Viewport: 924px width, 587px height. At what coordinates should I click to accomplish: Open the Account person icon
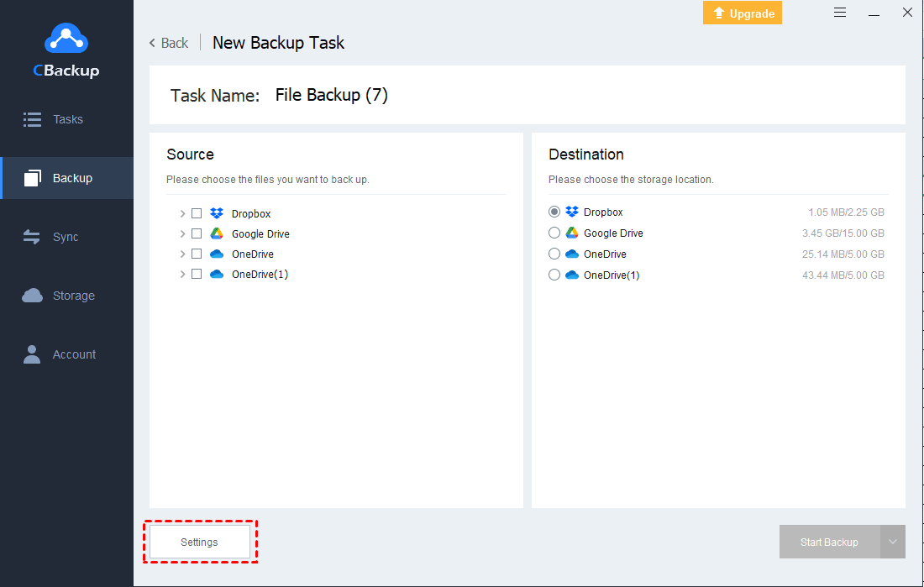pyautogui.click(x=32, y=354)
